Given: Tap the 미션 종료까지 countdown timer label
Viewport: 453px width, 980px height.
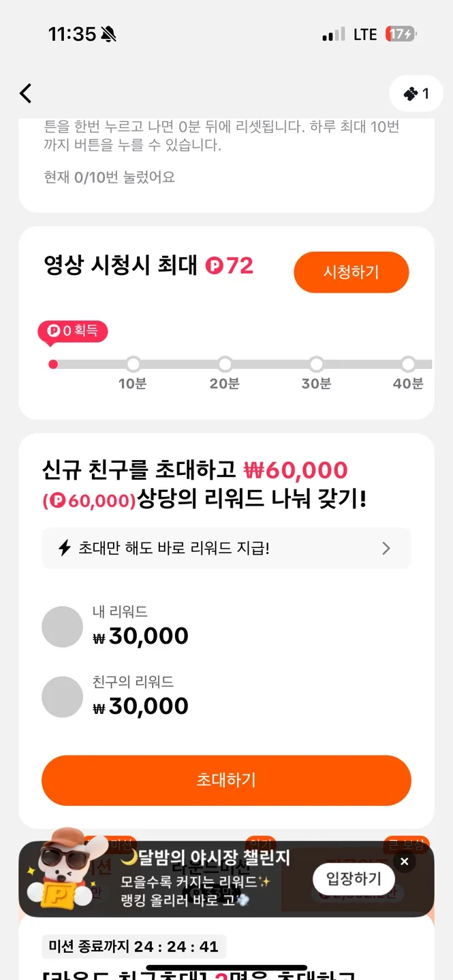Looking at the screenshot, I should [x=134, y=947].
